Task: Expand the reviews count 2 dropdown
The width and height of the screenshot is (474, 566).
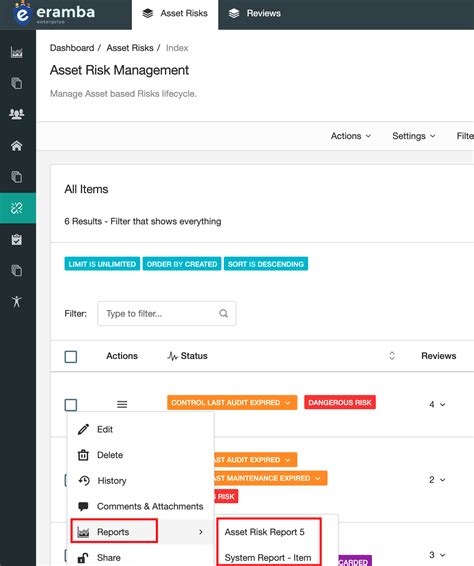Action: tap(437, 480)
